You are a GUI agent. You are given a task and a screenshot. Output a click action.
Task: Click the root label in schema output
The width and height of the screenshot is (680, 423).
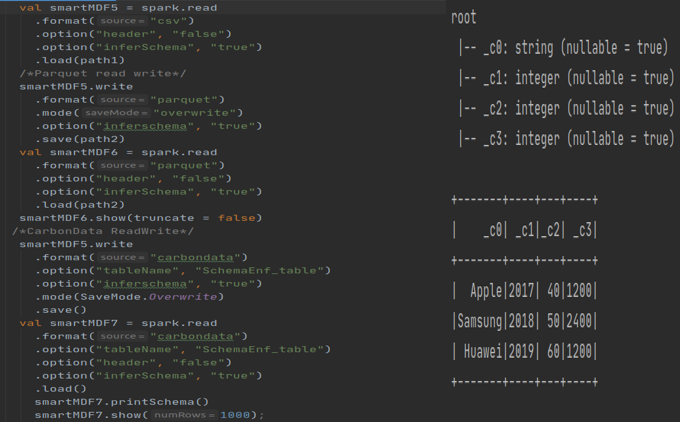tap(464, 18)
